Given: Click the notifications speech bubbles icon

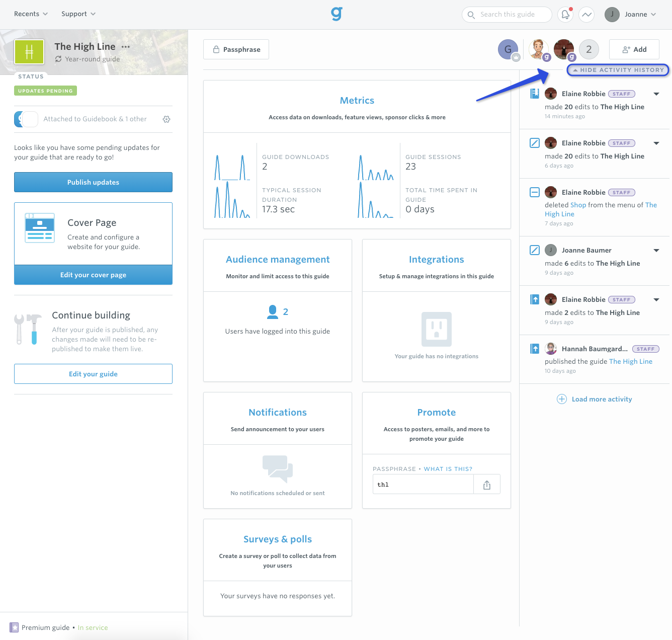Looking at the screenshot, I should (278, 468).
